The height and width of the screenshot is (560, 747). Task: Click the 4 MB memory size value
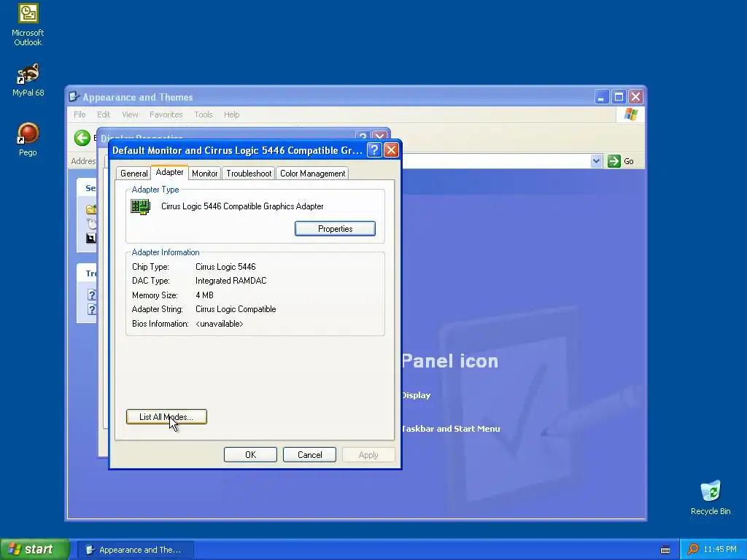point(204,295)
